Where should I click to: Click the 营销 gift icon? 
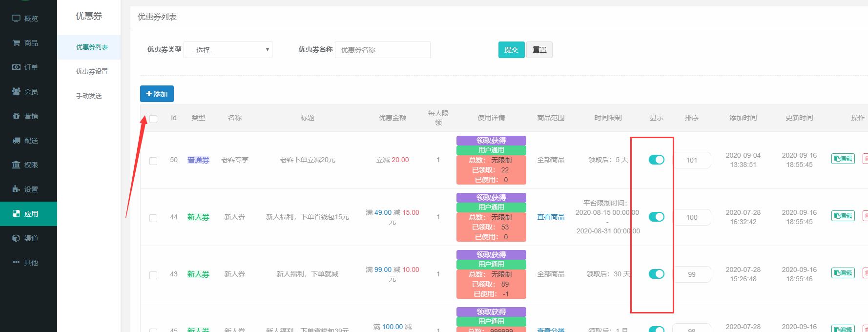[16, 116]
